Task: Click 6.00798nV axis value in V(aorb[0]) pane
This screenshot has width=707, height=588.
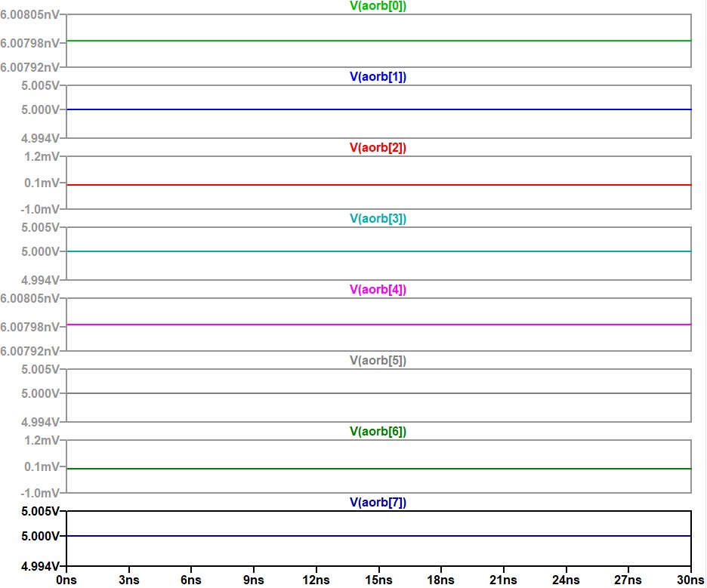Action: click(x=29, y=43)
